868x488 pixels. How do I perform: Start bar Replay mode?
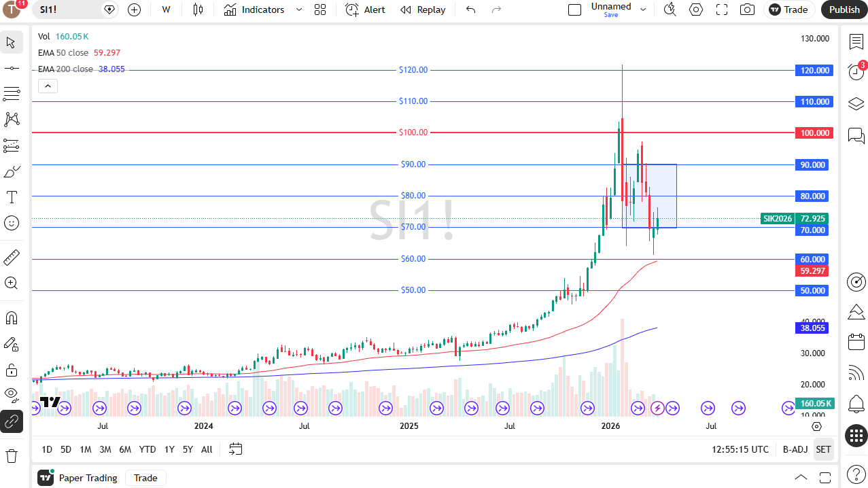[423, 10]
